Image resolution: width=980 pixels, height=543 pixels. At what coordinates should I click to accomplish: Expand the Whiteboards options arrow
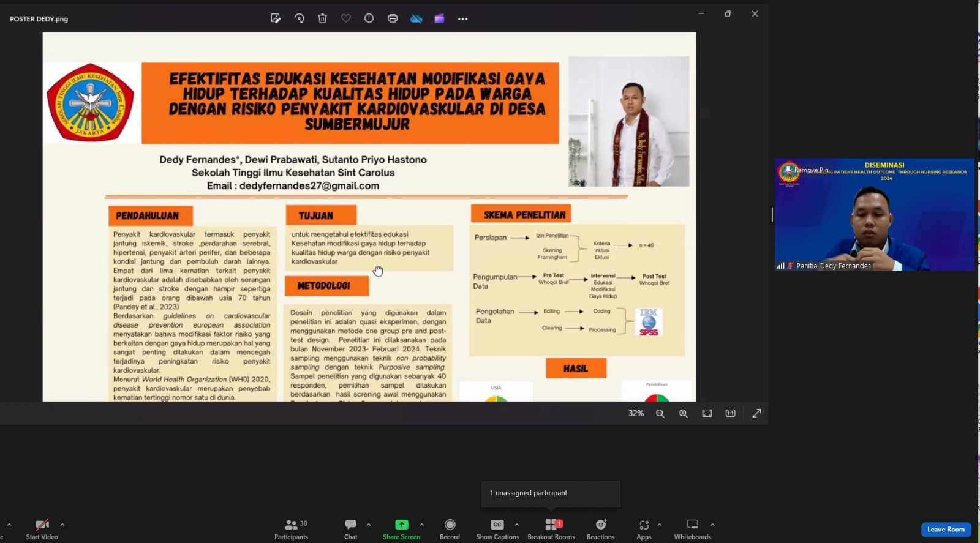click(x=712, y=525)
